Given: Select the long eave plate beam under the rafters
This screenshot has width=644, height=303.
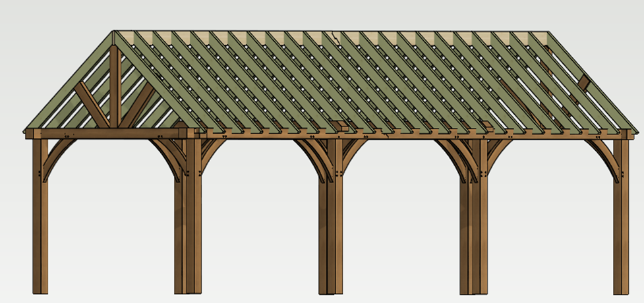Looking at the screenshot, I should [414, 134].
